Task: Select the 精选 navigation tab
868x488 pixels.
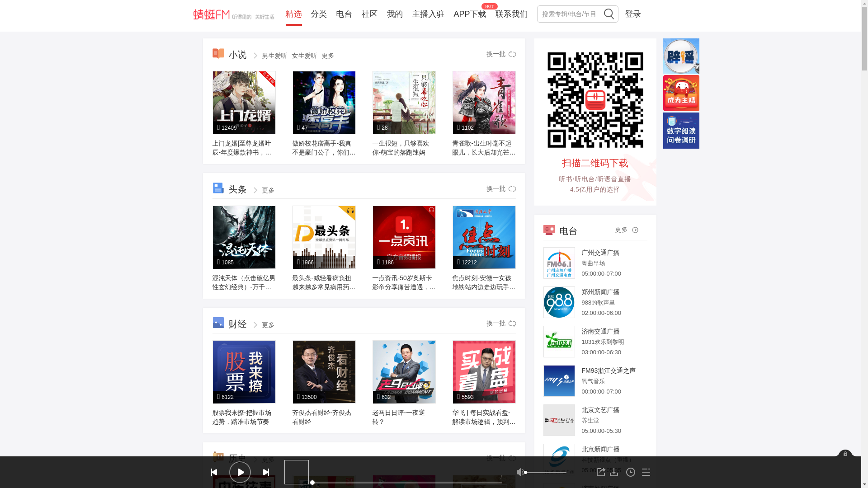Action: (x=293, y=14)
